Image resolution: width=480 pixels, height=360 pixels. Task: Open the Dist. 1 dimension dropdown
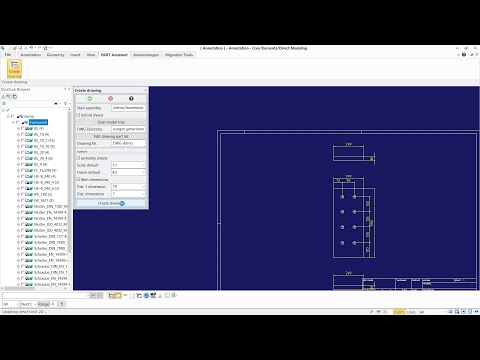pos(143,187)
